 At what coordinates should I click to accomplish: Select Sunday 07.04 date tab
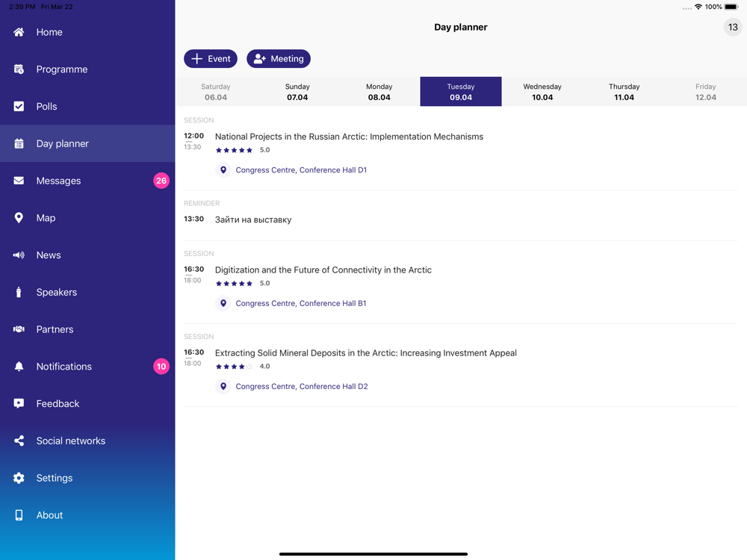(297, 91)
